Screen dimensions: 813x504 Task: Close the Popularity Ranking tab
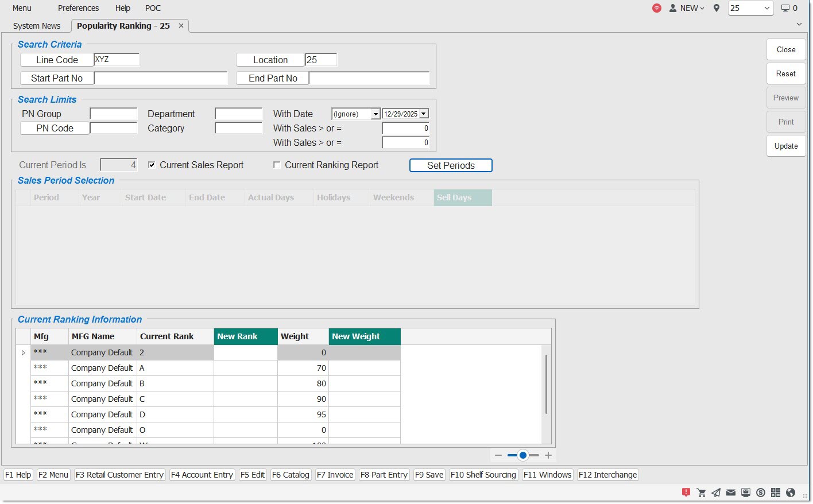[x=181, y=26]
